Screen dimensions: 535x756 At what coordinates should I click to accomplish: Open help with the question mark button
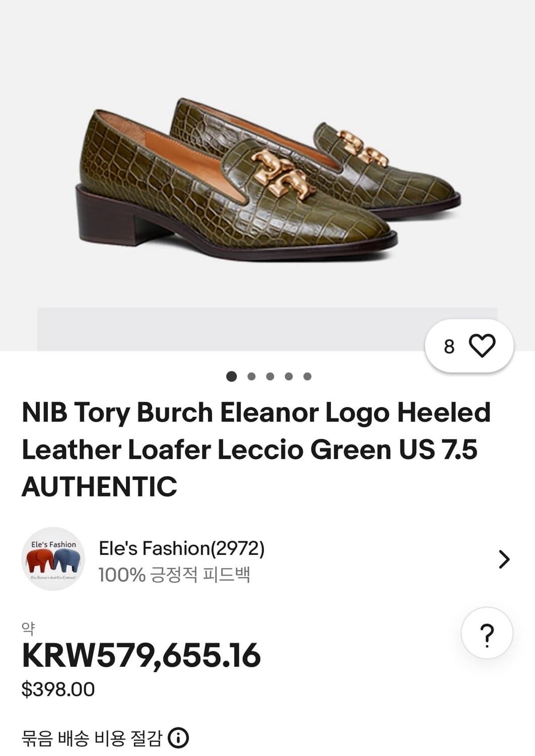[x=487, y=633]
